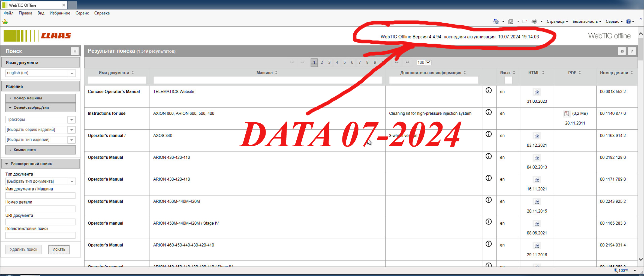Open HTML document icon dated 31.03.2023

[537, 92]
